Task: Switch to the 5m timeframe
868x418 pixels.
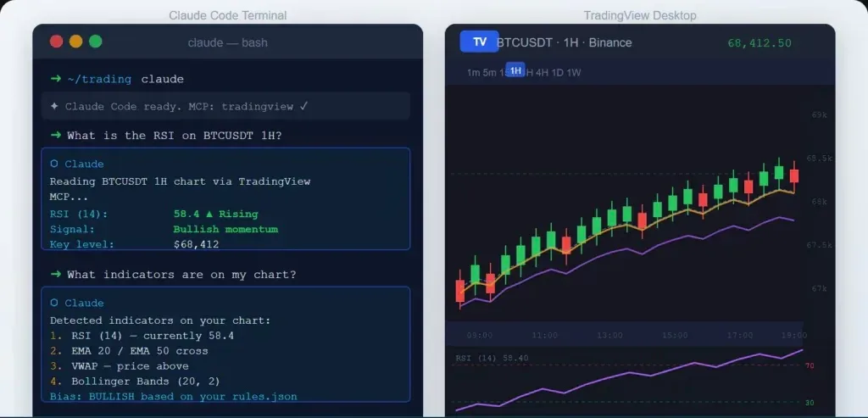Action: pos(489,73)
